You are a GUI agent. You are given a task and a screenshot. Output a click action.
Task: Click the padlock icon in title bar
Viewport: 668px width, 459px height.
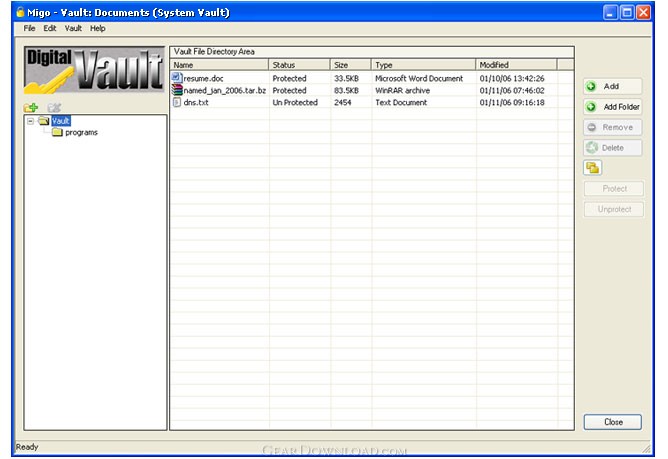(x=20, y=12)
